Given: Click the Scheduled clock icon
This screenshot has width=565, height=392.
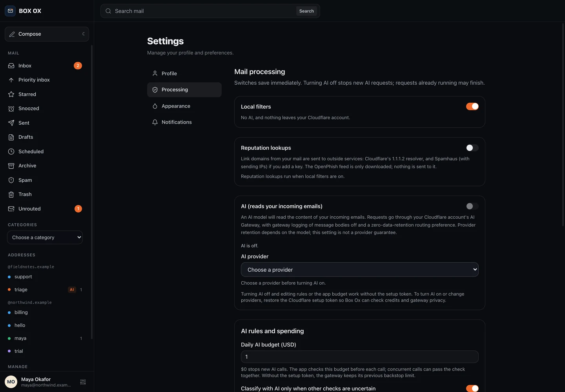Looking at the screenshot, I should pyautogui.click(x=11, y=152).
